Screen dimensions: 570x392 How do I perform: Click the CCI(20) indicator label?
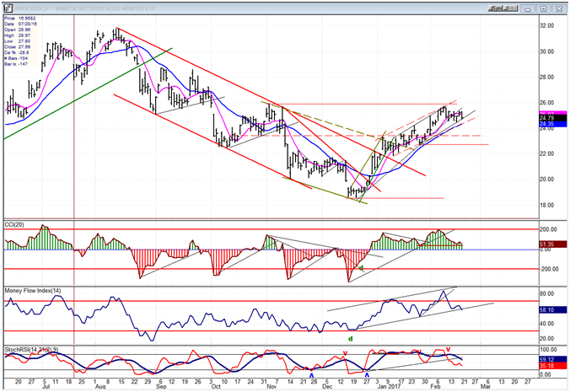[14, 225]
